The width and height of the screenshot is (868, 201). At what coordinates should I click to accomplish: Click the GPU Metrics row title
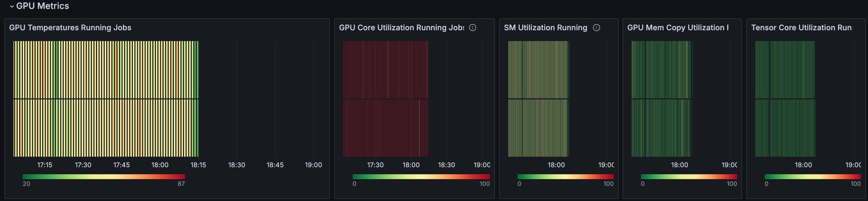[42, 6]
